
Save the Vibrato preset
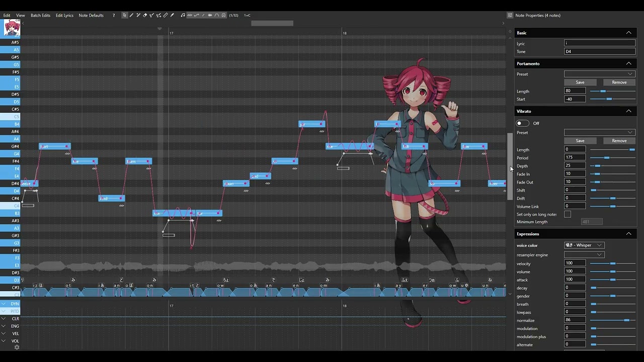pos(580,141)
